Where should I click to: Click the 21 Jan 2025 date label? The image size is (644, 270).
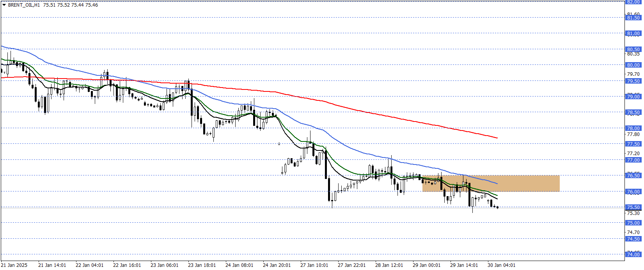pos(14,265)
